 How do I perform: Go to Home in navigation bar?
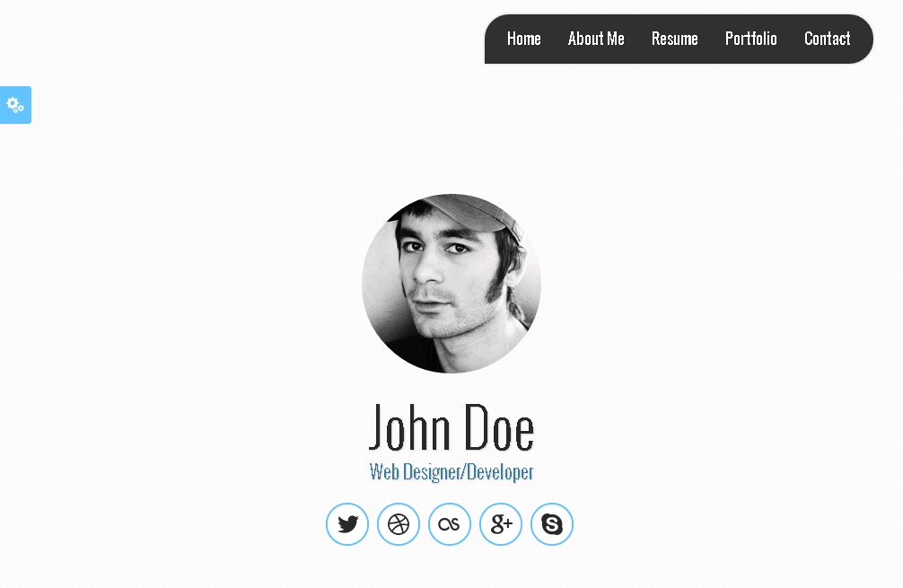(523, 39)
